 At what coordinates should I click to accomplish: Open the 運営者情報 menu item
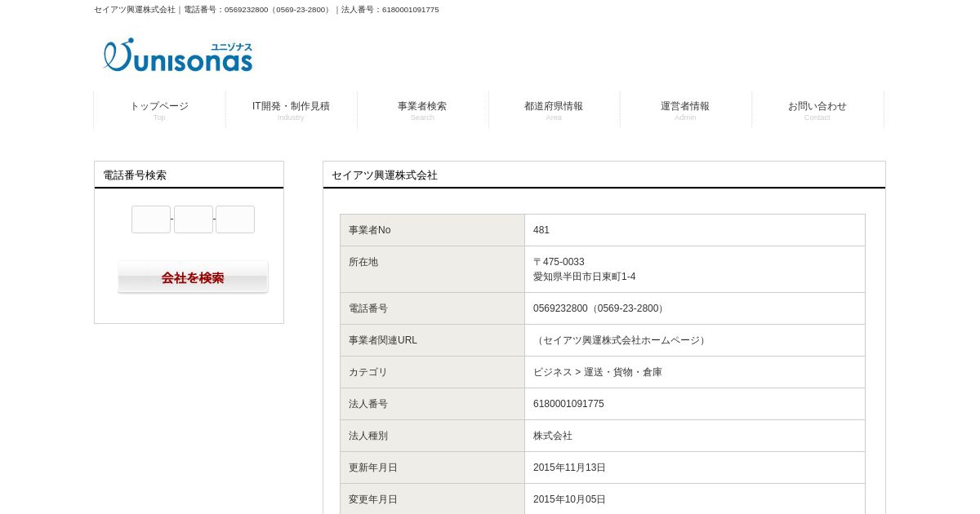[x=685, y=110]
